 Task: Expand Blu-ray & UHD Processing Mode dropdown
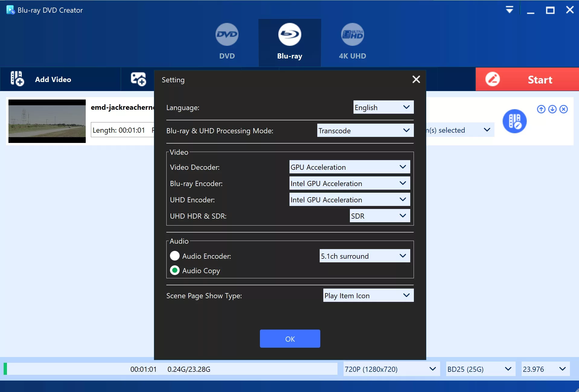(365, 131)
